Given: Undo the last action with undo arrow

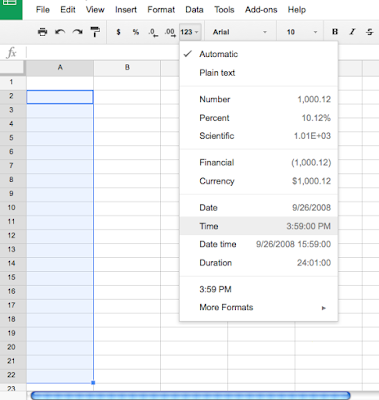Looking at the screenshot, I should tap(60, 32).
